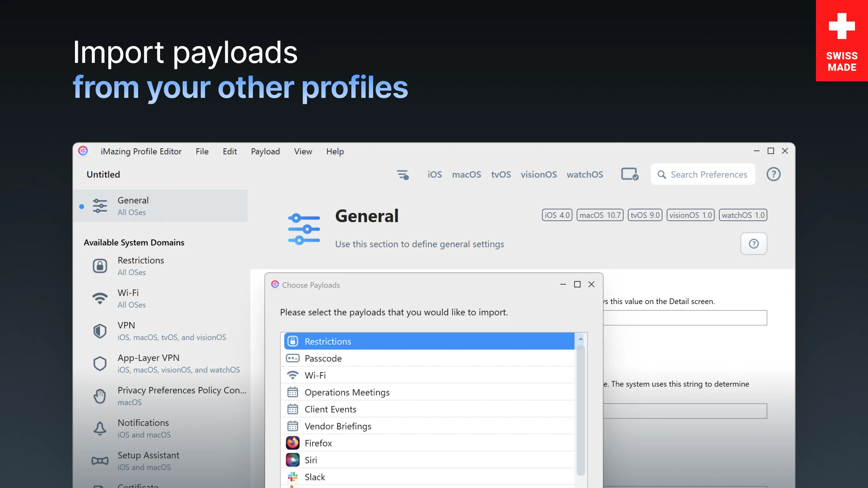Image resolution: width=868 pixels, height=488 pixels.
Task: Click the watchOS 1.0 version badge
Action: click(x=743, y=215)
